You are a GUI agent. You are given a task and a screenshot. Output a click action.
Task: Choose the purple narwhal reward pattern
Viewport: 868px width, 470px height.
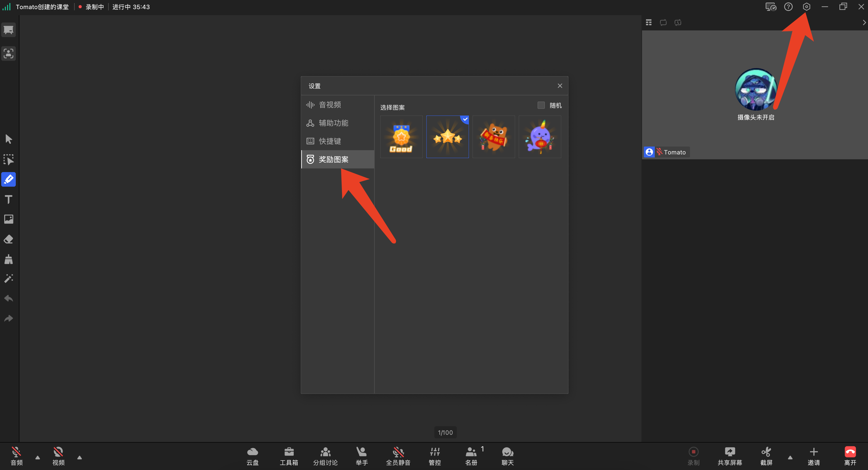[540, 137]
